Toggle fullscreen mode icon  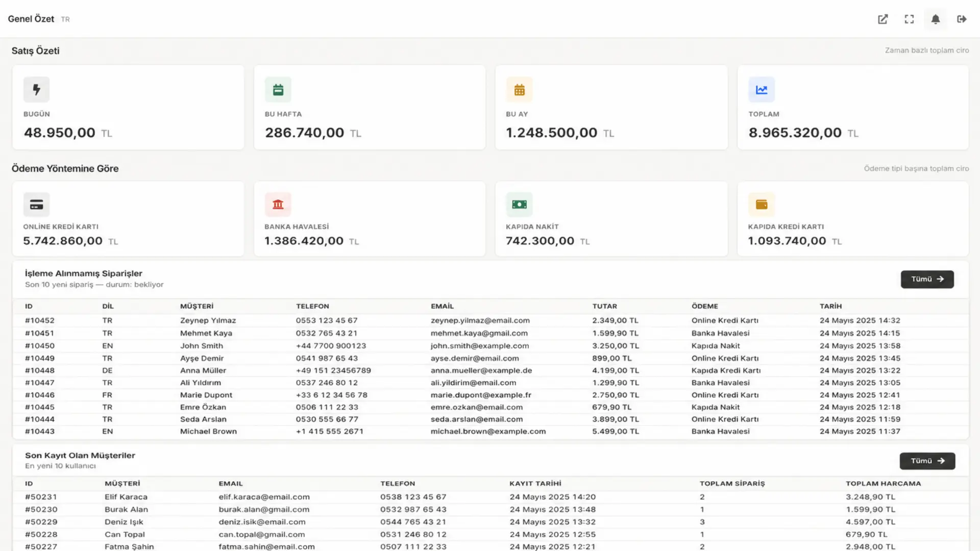(x=909, y=19)
